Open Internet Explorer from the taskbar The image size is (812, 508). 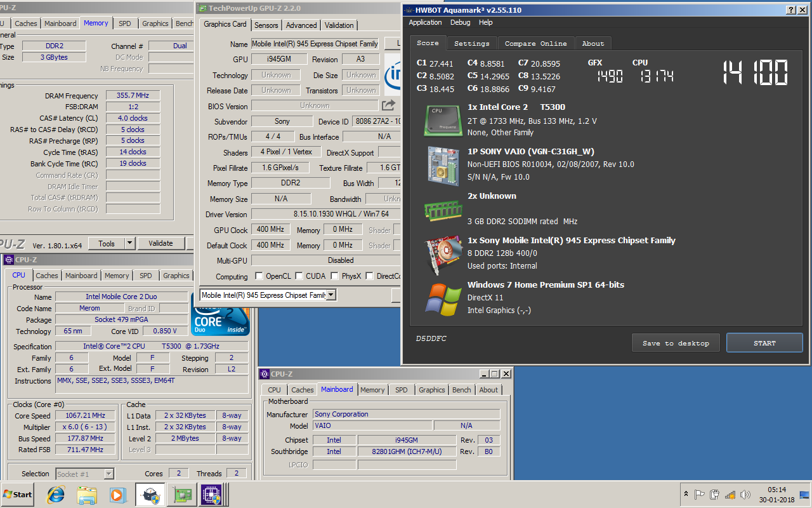tap(56, 495)
